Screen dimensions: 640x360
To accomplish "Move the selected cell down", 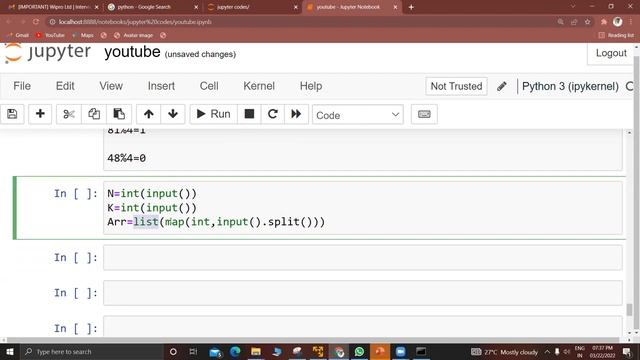I will pyautogui.click(x=173, y=114).
